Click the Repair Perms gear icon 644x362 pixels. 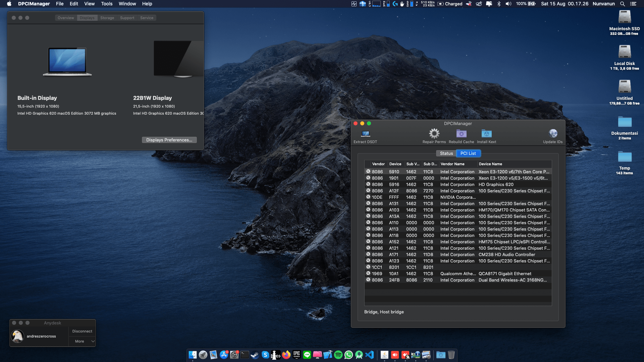tap(434, 134)
